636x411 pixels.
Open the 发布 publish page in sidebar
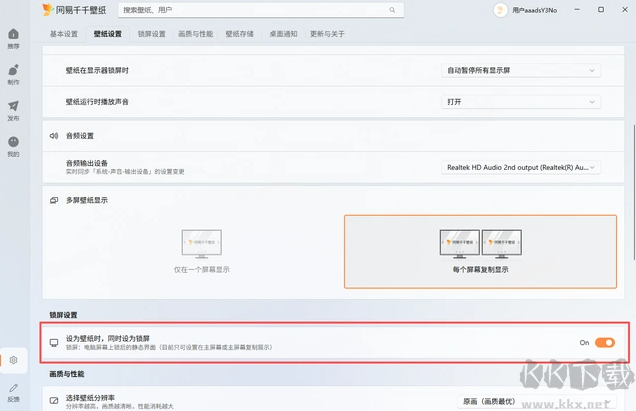(13, 110)
